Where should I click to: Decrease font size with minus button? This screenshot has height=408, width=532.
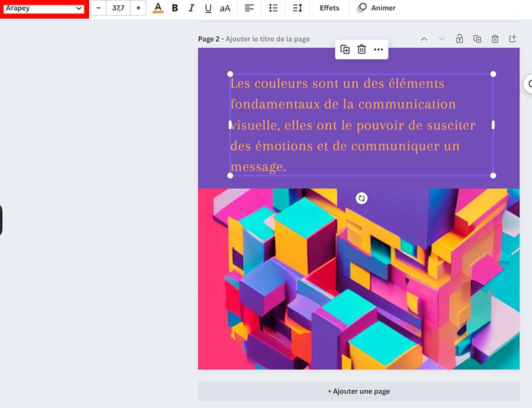coord(98,8)
